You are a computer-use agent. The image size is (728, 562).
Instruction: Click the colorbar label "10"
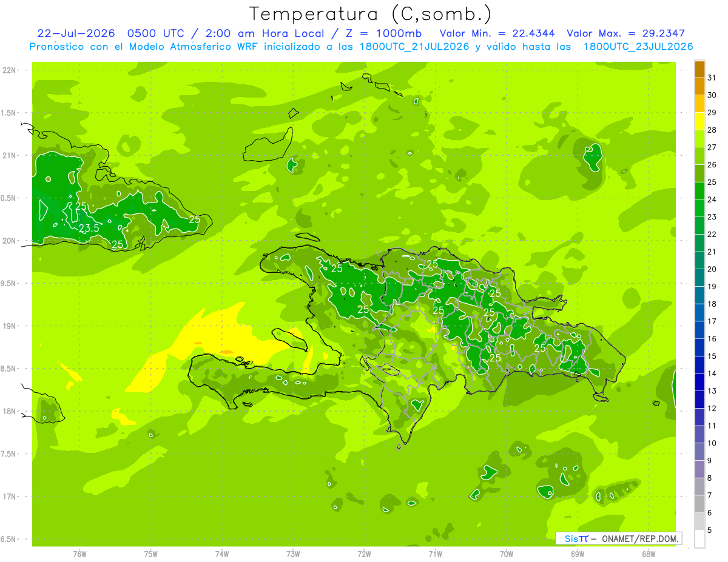(712, 443)
